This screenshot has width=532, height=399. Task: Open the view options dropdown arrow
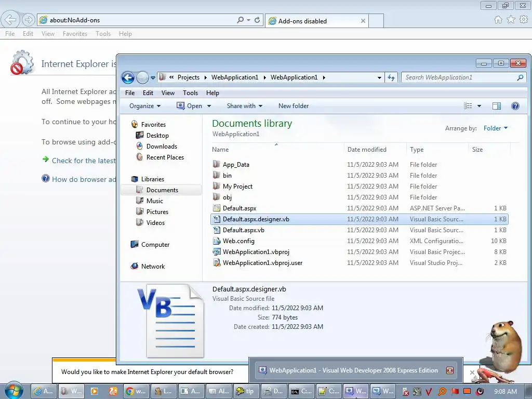tap(479, 106)
